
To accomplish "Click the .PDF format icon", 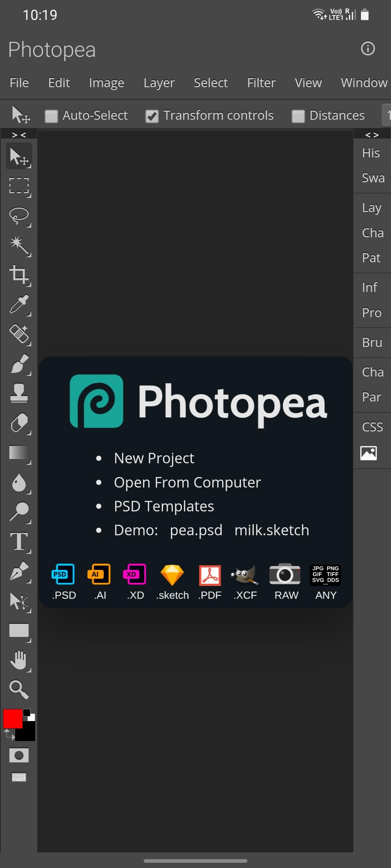I will 210,582.
